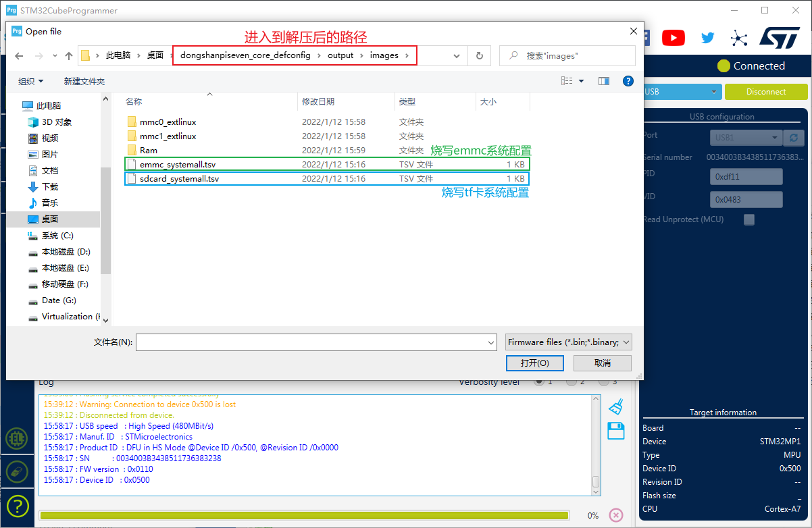Expand the USB connection type dropdown
The width and height of the screenshot is (812, 528).
pos(682,92)
